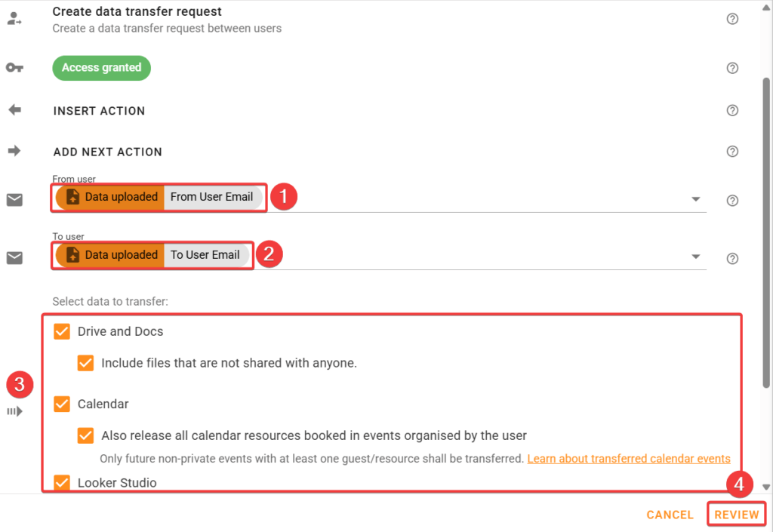Image resolution: width=773 pixels, height=532 pixels.
Task: Click the Access granted badge
Action: click(101, 67)
